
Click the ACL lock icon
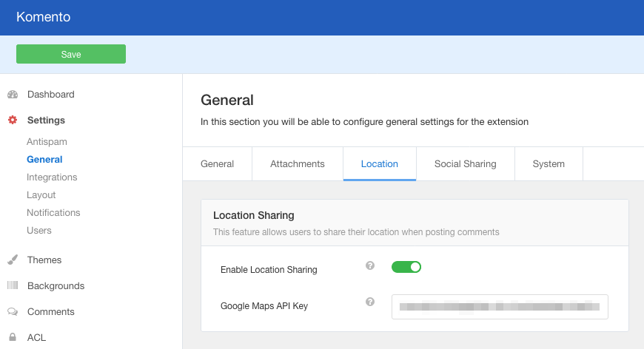13,337
